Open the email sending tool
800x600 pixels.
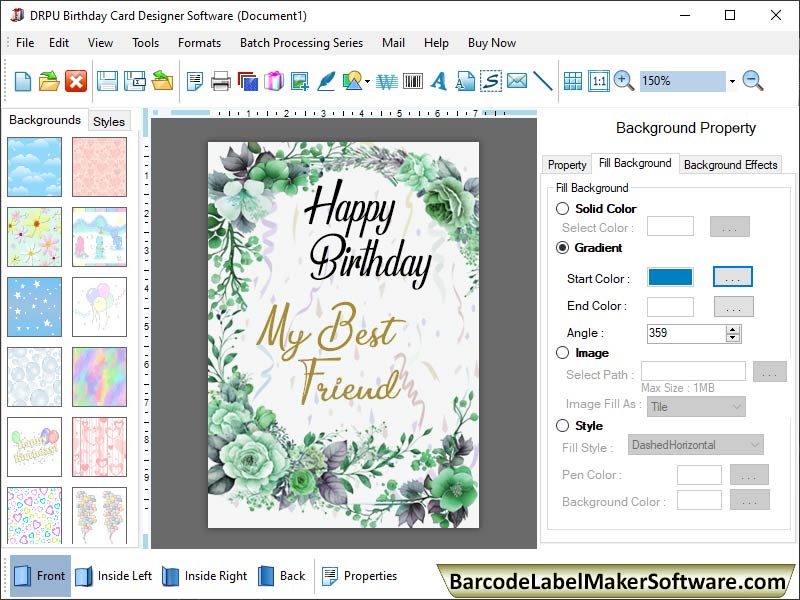[x=516, y=81]
